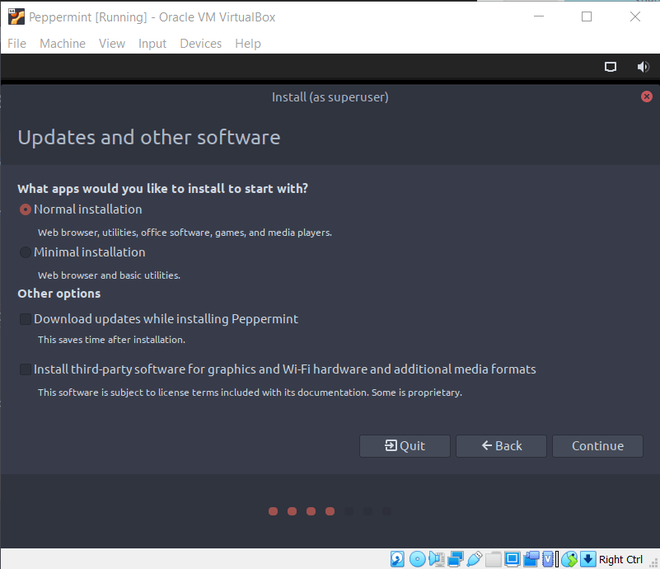Image resolution: width=660 pixels, height=569 pixels.
Task: Click the VirtualBox hard disk activity icon
Action: coord(397,559)
